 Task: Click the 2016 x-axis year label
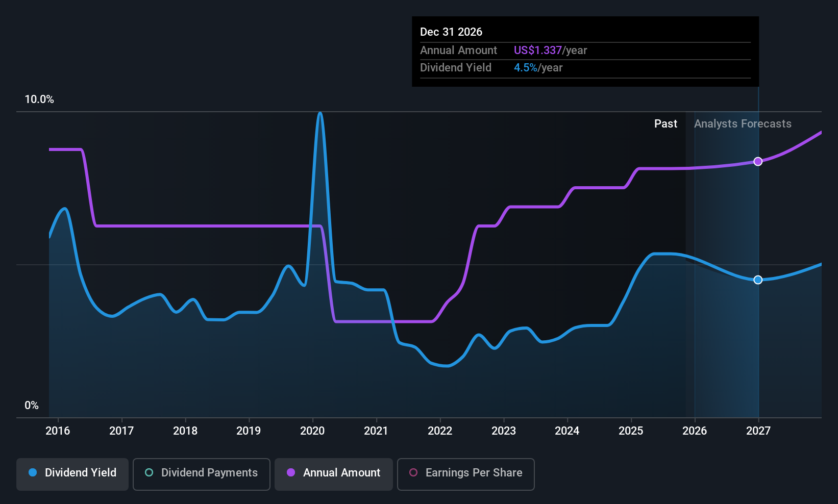click(x=58, y=431)
